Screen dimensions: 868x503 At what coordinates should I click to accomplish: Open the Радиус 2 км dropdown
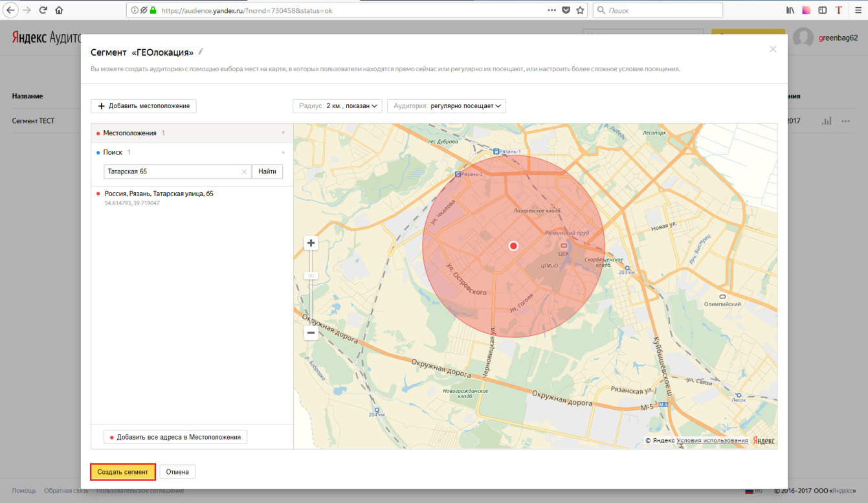point(337,106)
